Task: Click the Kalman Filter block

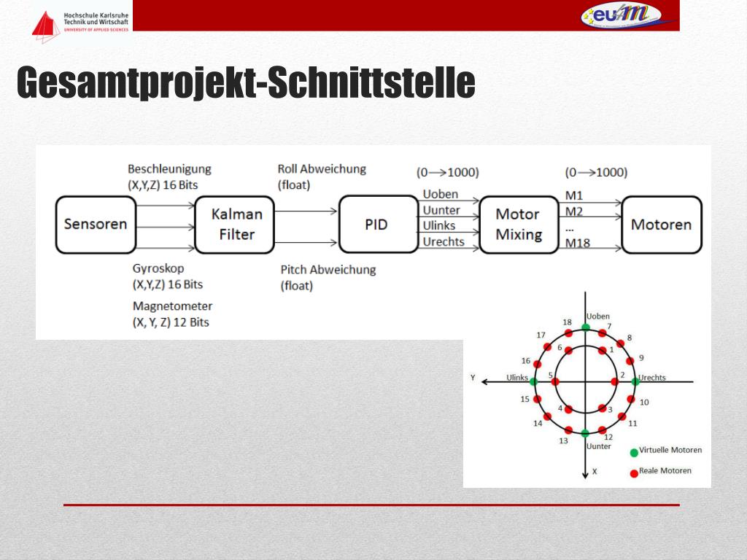Action: [x=235, y=225]
